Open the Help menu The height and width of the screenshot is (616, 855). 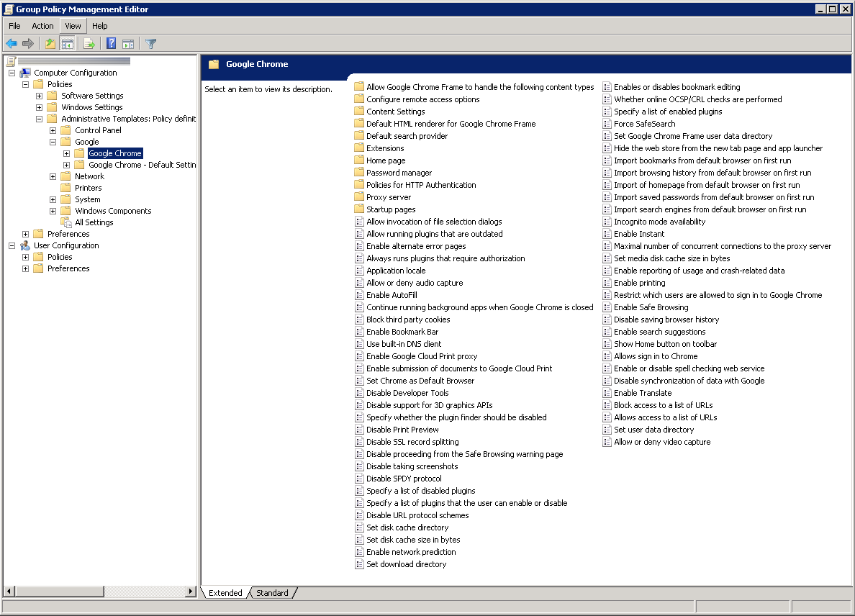pyautogui.click(x=100, y=26)
